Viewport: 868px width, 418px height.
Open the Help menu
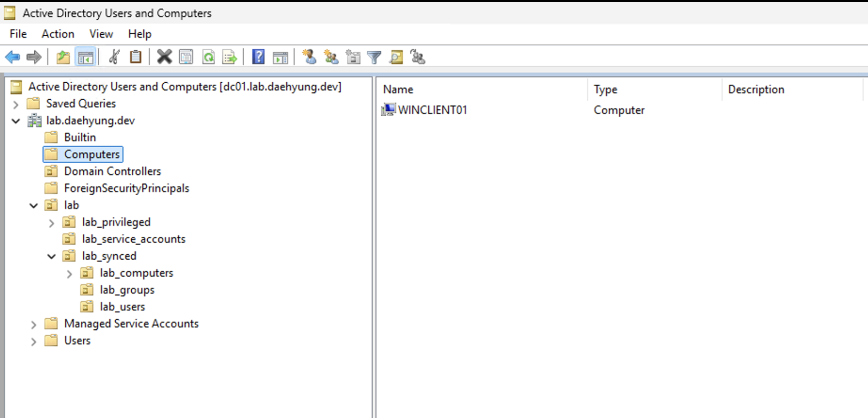pyautogui.click(x=139, y=34)
